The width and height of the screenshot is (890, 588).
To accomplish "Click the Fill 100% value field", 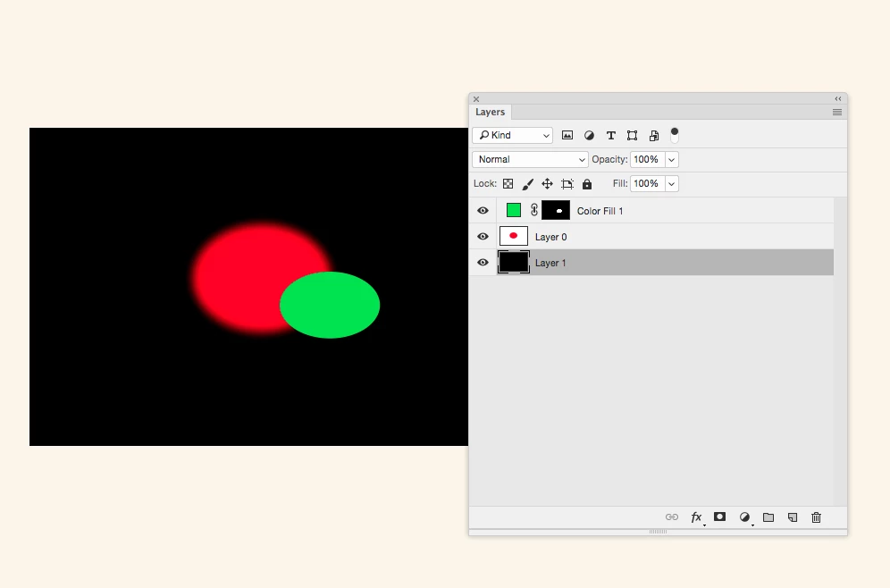I will point(647,183).
